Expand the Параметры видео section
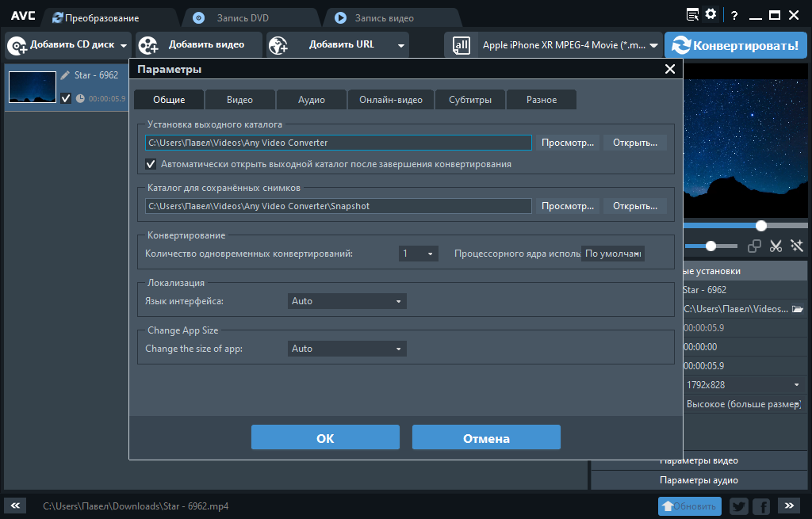 699,460
